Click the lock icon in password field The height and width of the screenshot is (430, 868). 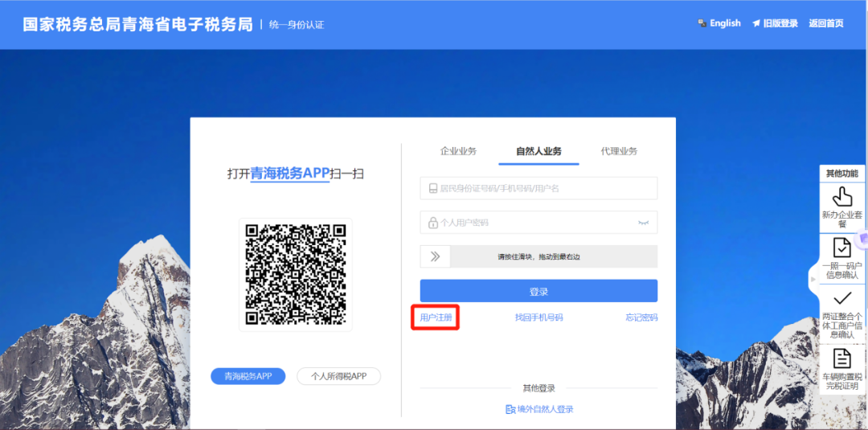point(433,223)
